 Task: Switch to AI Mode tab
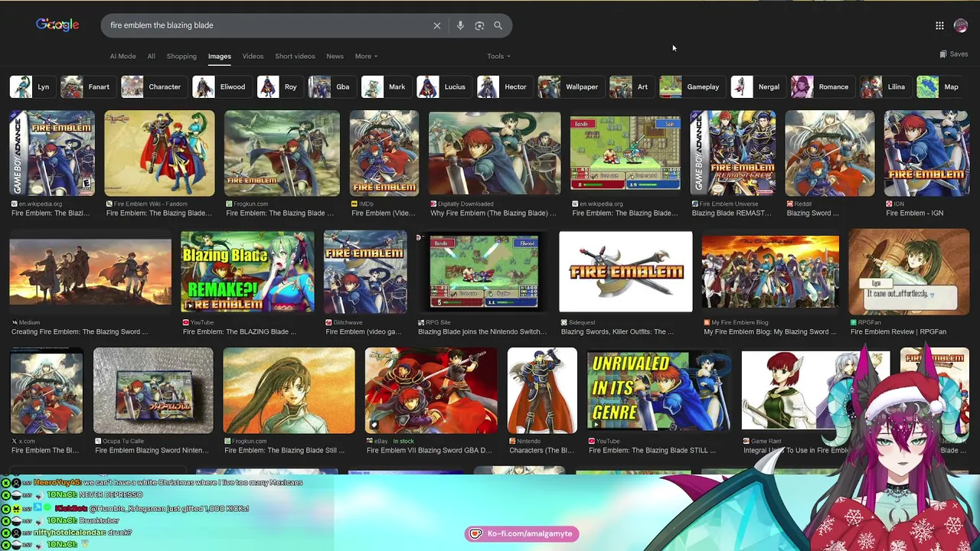click(122, 56)
